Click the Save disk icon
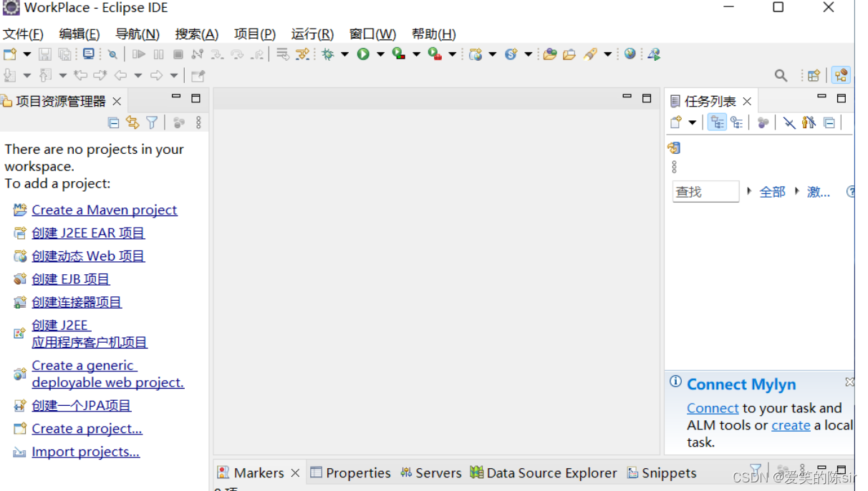 click(44, 54)
